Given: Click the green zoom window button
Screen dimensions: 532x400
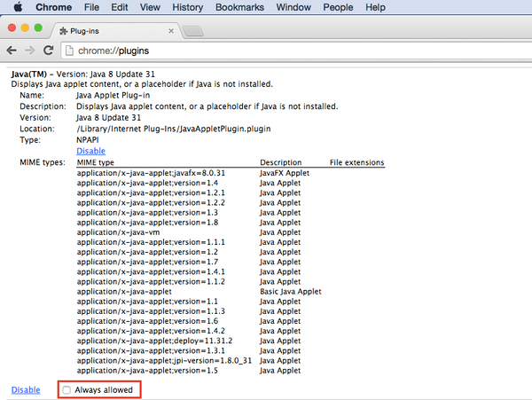Looking at the screenshot, I should pos(38,27).
